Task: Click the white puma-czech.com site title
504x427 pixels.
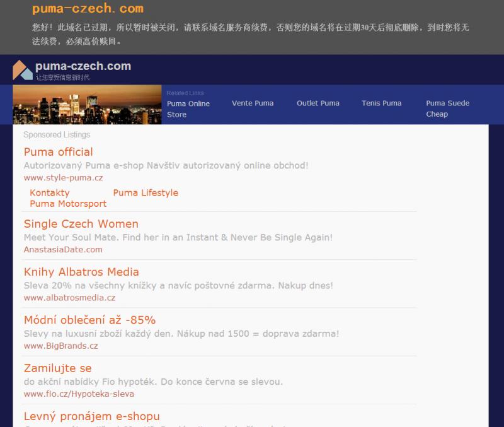Action: [x=83, y=66]
